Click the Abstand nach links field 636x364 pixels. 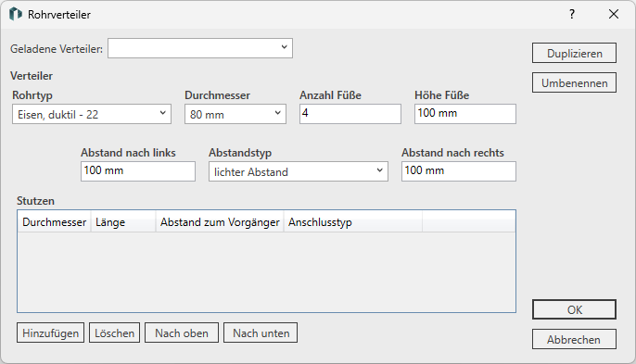pyautogui.click(x=138, y=171)
